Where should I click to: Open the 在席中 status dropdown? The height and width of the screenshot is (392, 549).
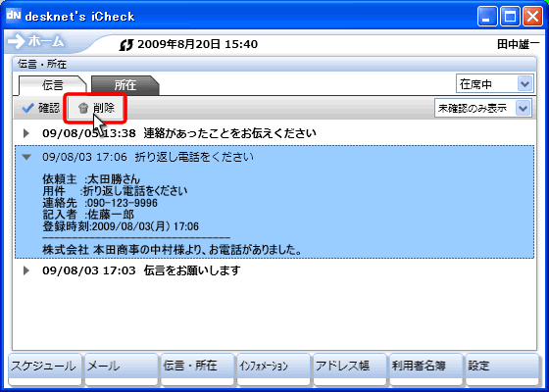(524, 83)
